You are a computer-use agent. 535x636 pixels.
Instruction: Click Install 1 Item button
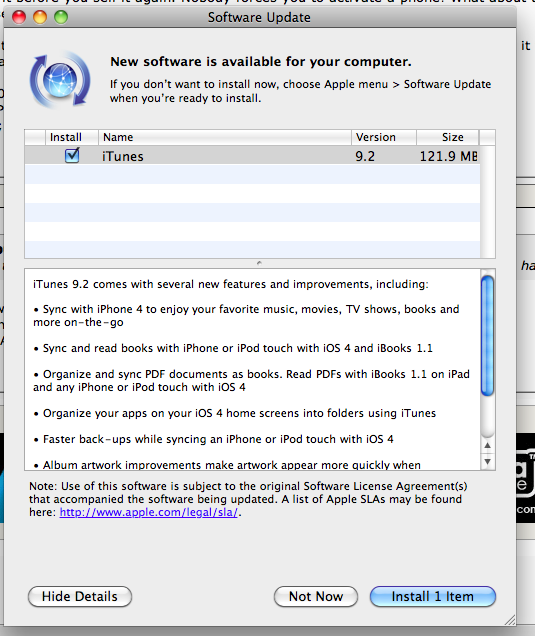click(x=432, y=597)
